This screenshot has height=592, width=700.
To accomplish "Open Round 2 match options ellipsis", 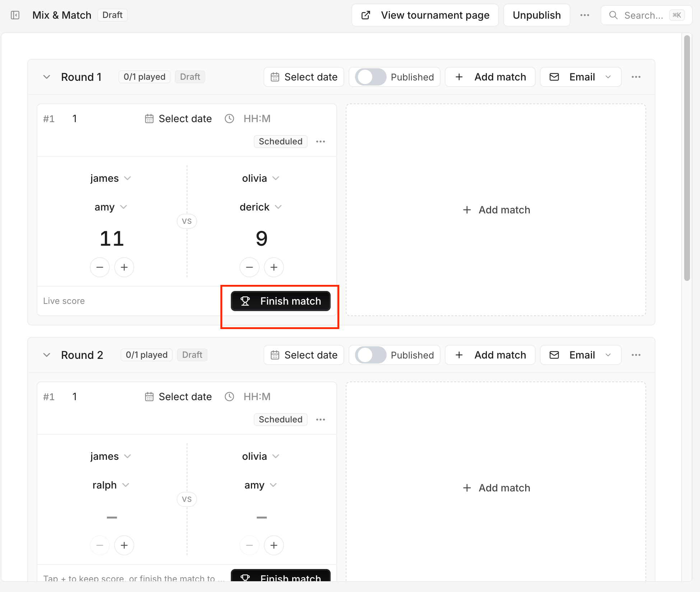I will point(321,420).
